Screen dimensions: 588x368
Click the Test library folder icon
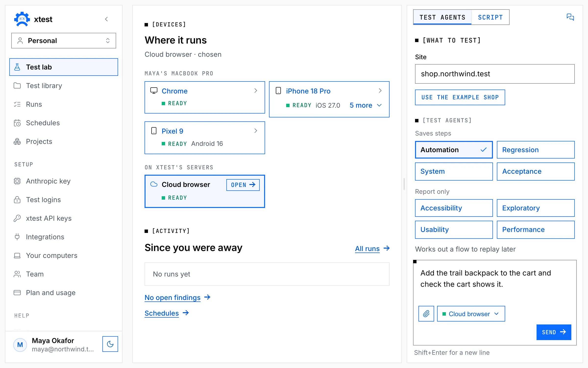pos(17,86)
